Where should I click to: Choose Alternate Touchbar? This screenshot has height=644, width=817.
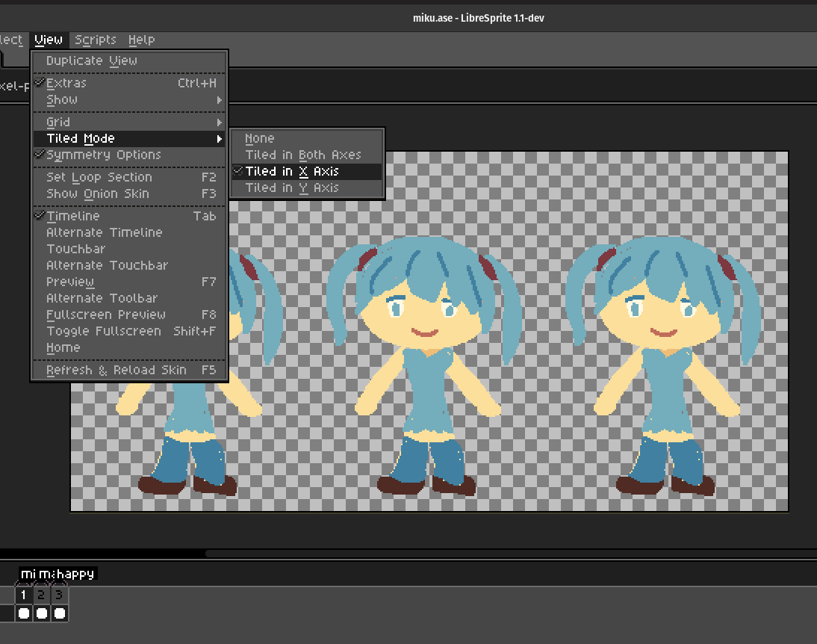coord(129,265)
